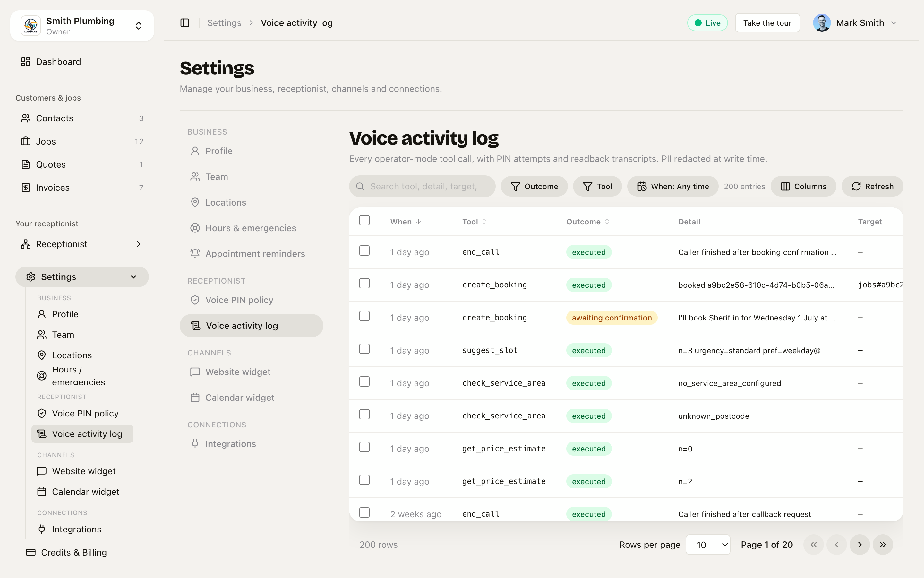Open the Contacts icon in sidebar
The width and height of the screenshot is (924, 578).
point(26,118)
